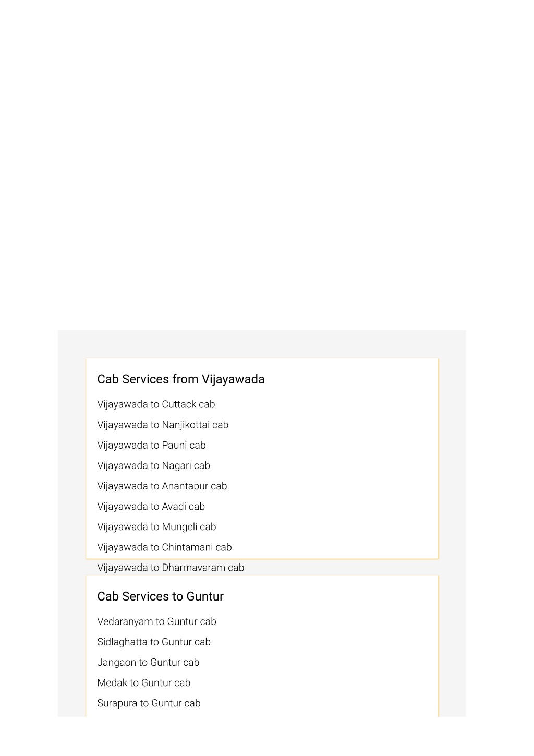Open Vijayawada to Cuttack cab link
534x756 pixels.
[x=156, y=404]
